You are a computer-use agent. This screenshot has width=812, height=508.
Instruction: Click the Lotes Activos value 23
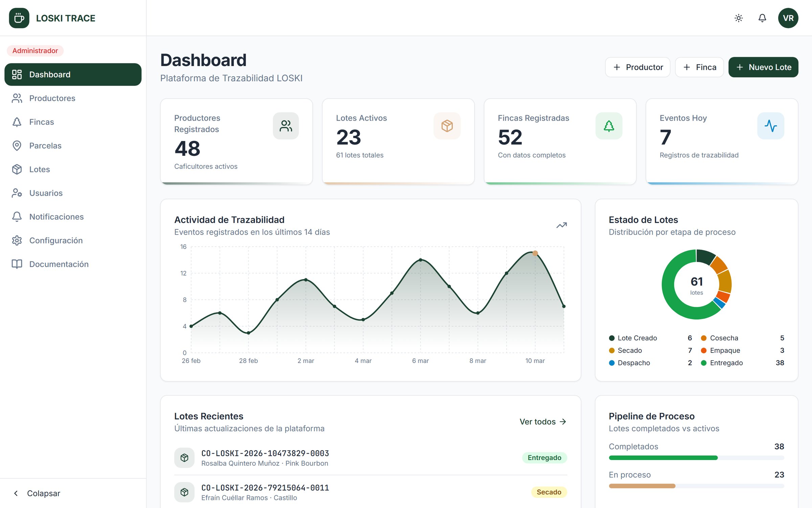[x=348, y=137]
